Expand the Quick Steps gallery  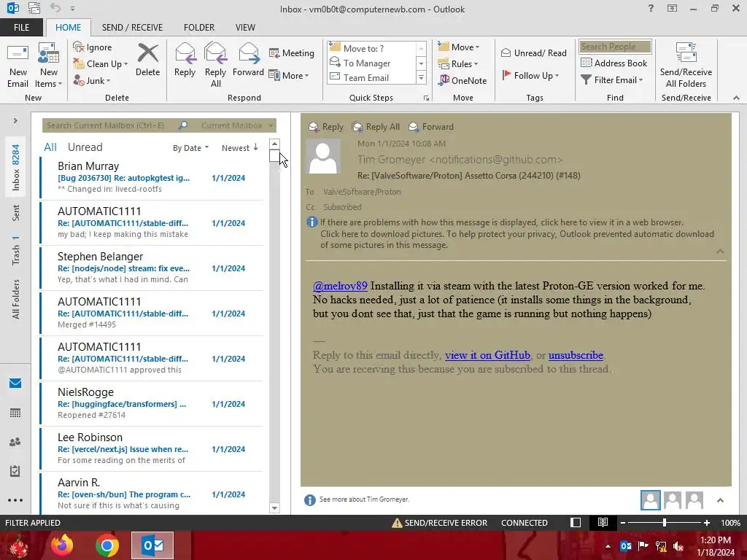coord(421,77)
